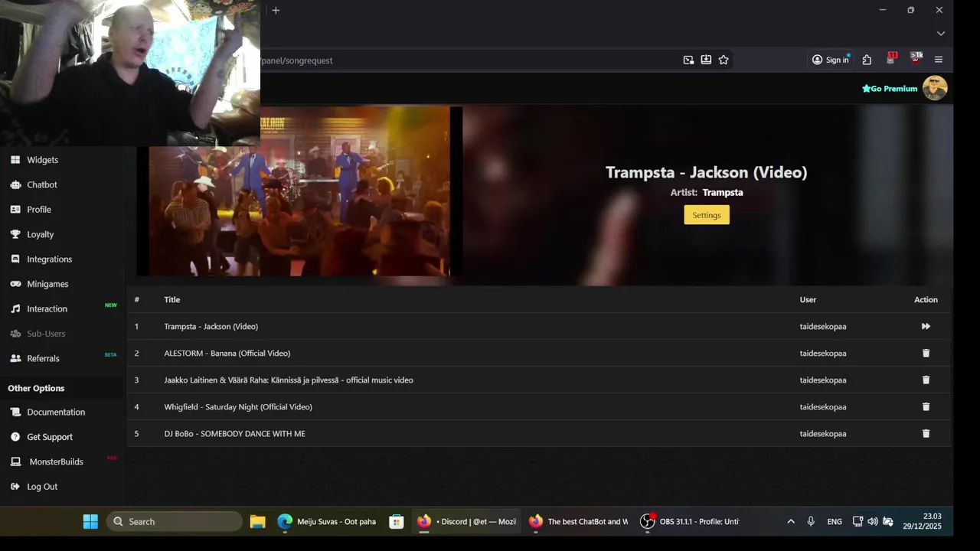Open Firefox hamburger application menu
The width and height of the screenshot is (980, 551).
[x=939, y=60]
